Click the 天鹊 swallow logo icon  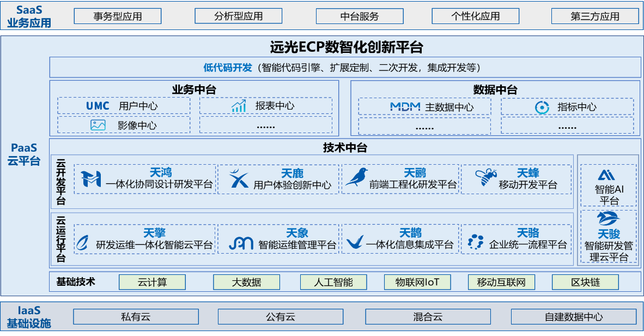(x=355, y=242)
